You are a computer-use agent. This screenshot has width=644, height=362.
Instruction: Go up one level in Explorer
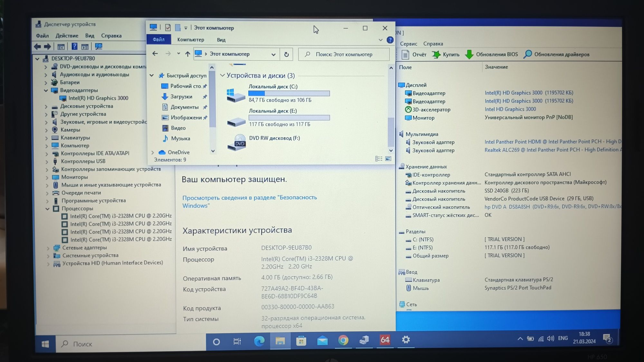click(x=187, y=54)
